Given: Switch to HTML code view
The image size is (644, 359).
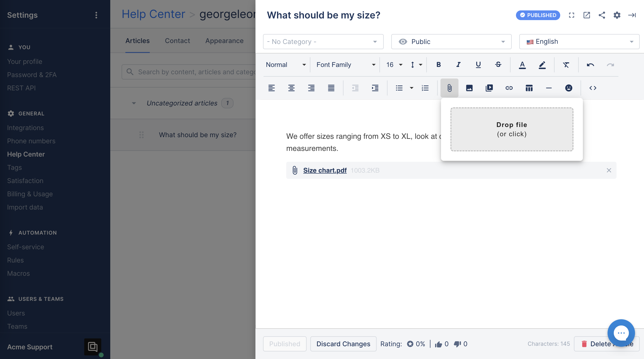Looking at the screenshot, I should 593,88.
